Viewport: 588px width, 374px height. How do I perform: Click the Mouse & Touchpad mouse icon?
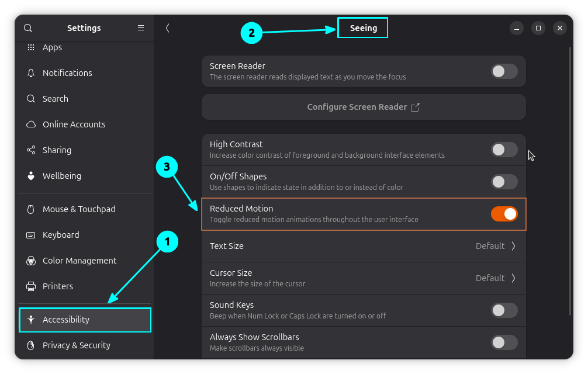click(x=31, y=209)
